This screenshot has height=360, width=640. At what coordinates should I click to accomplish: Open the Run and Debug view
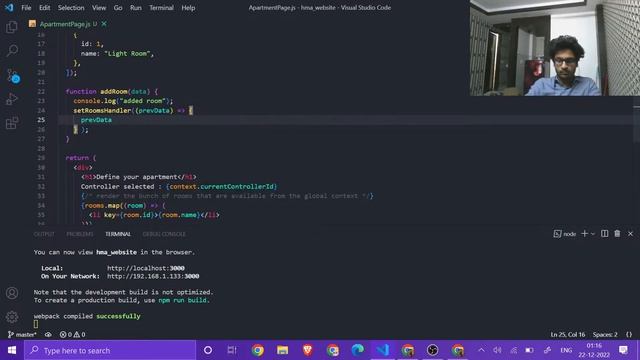tap(12, 99)
